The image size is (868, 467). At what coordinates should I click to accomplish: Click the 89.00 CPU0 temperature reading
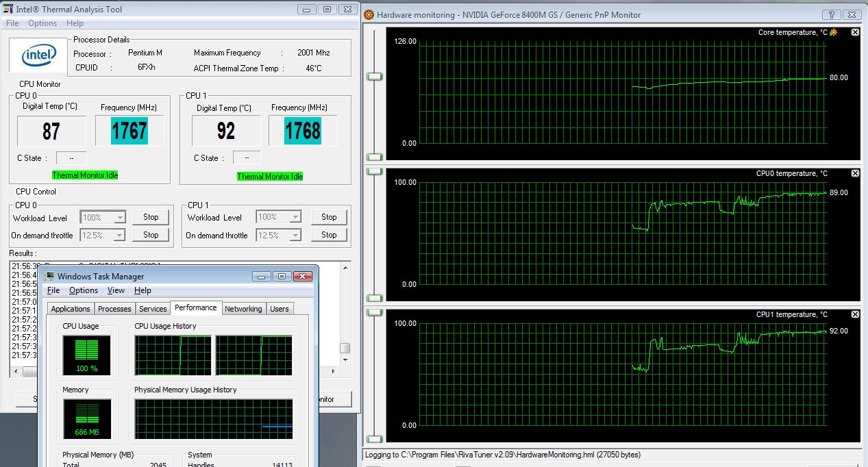(x=839, y=192)
